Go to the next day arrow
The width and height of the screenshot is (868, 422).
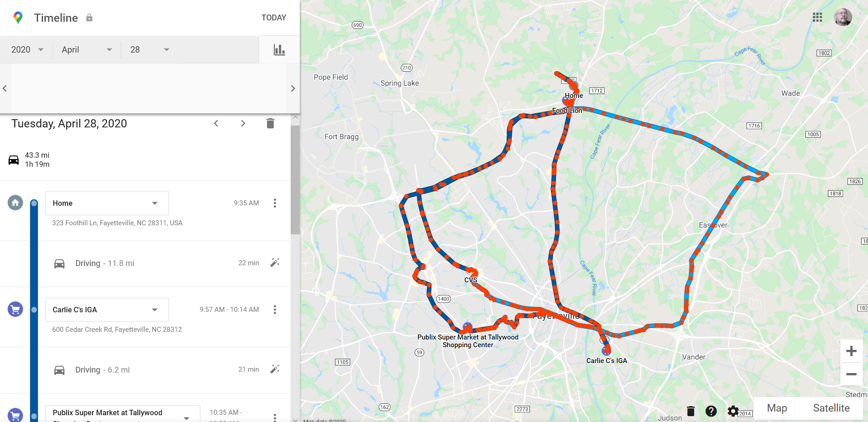243,123
